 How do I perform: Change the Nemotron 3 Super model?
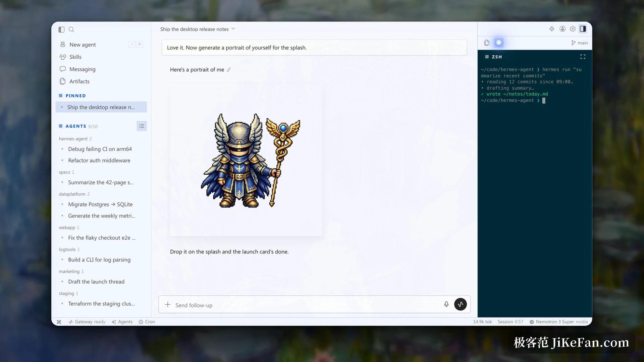tap(558, 322)
